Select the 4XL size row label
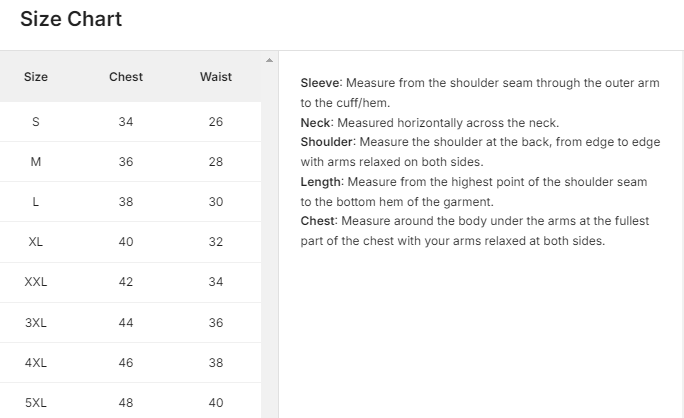Image resolution: width=684 pixels, height=418 pixels. [36, 363]
